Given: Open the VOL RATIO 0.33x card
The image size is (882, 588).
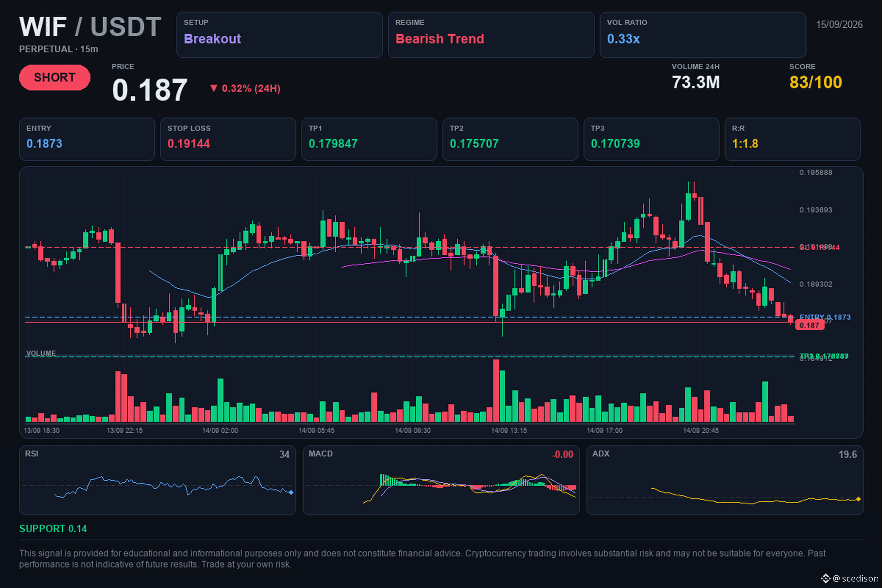Looking at the screenshot, I should (702, 35).
